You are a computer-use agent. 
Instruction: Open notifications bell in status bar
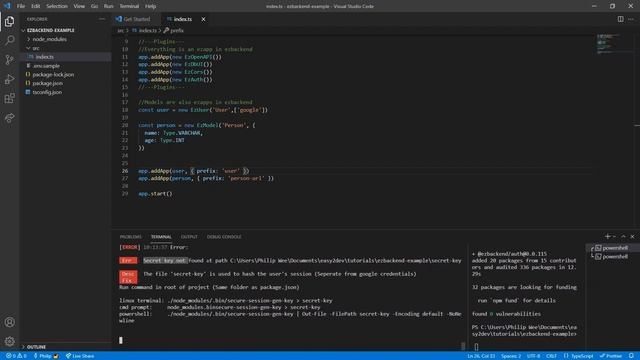pos(631,356)
